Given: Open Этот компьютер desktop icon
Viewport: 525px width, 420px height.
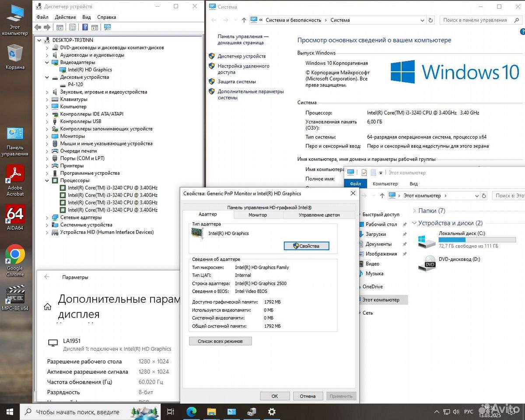Looking at the screenshot, I should (15, 21).
